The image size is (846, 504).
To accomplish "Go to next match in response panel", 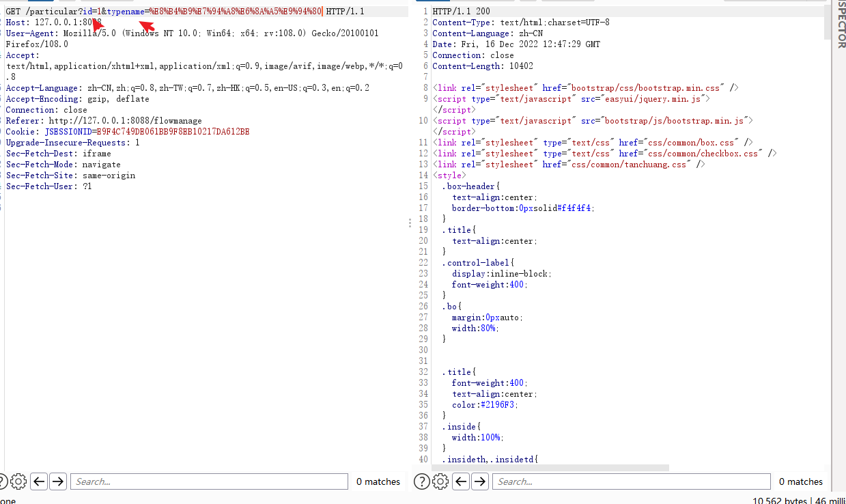I will point(480,481).
